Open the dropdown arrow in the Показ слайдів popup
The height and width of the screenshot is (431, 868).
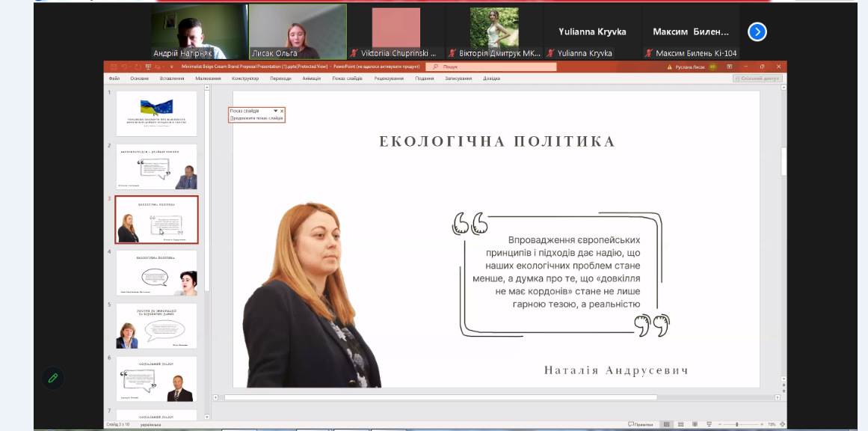coord(276,111)
